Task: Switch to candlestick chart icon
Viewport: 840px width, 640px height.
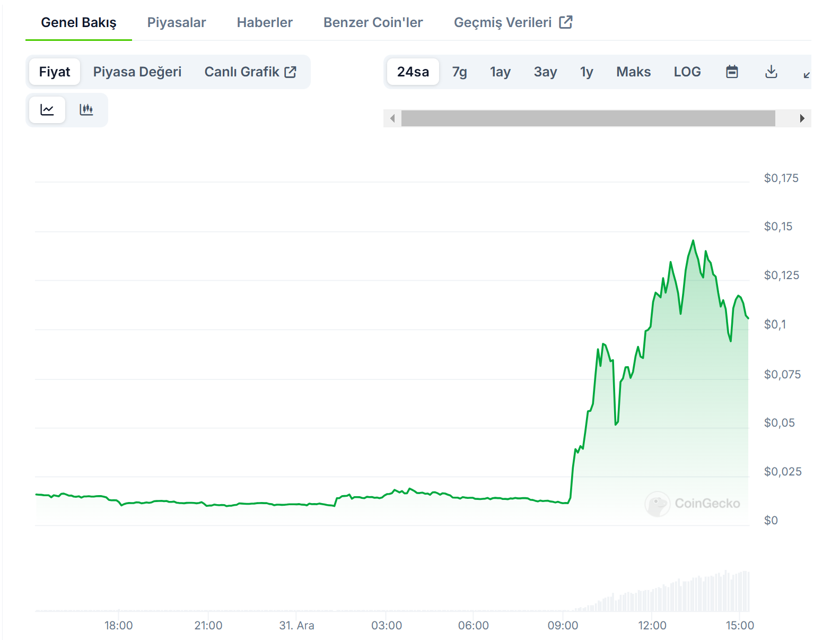Action: click(86, 110)
